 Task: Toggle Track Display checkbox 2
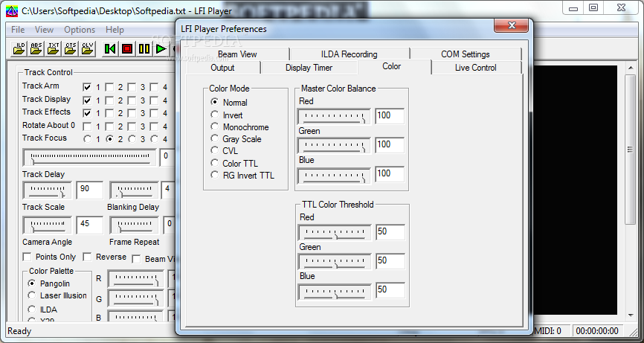pos(109,100)
